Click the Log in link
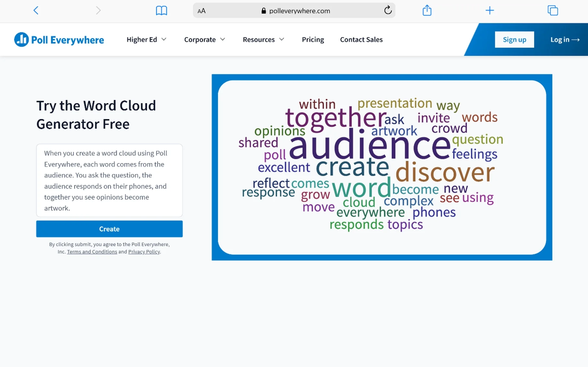Image resolution: width=588 pixels, height=367 pixels. pyautogui.click(x=565, y=39)
